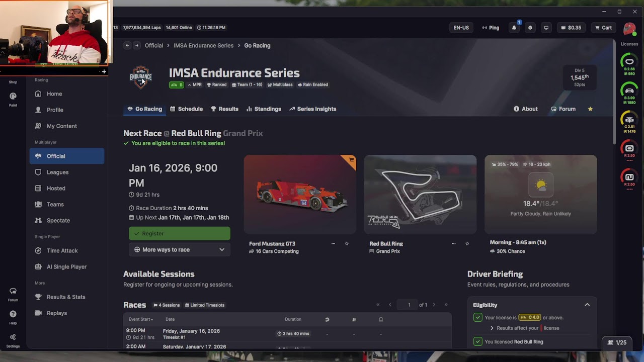Open AI Single Player in the sidebar

click(67, 266)
